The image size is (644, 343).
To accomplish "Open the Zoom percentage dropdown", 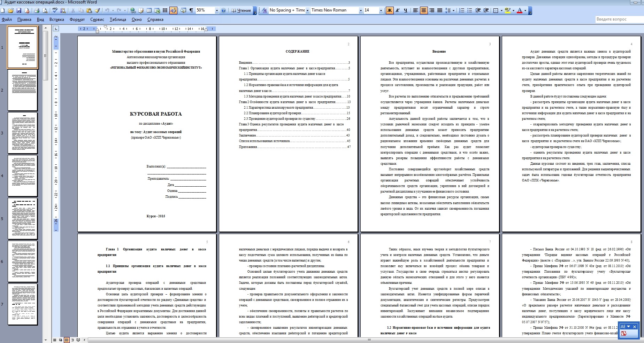I will tap(217, 10).
